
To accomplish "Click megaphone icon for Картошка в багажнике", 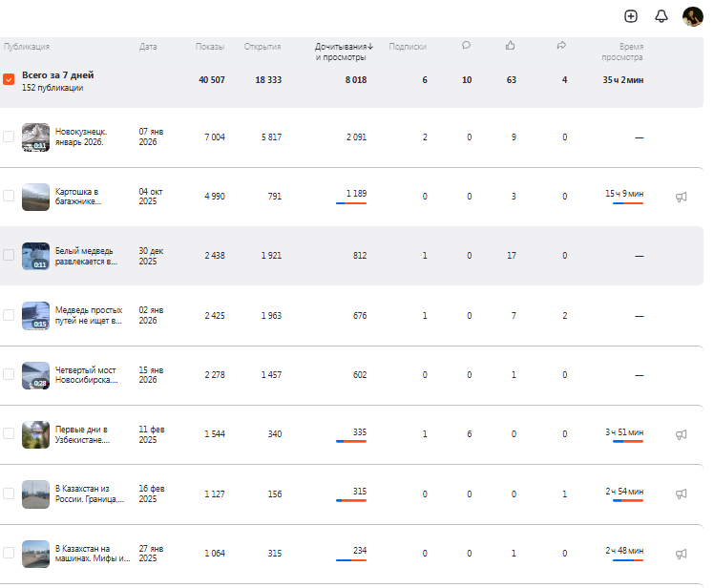I will [x=681, y=197].
